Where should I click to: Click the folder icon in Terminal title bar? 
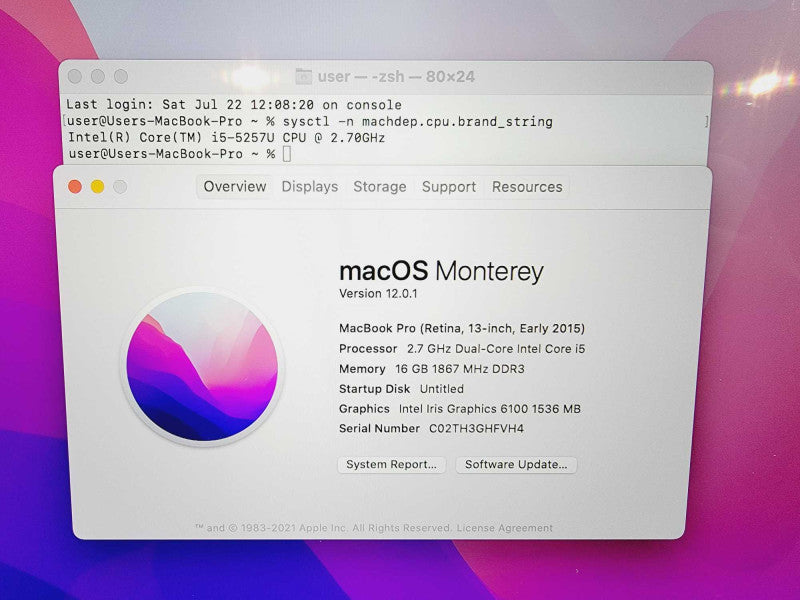(303, 77)
